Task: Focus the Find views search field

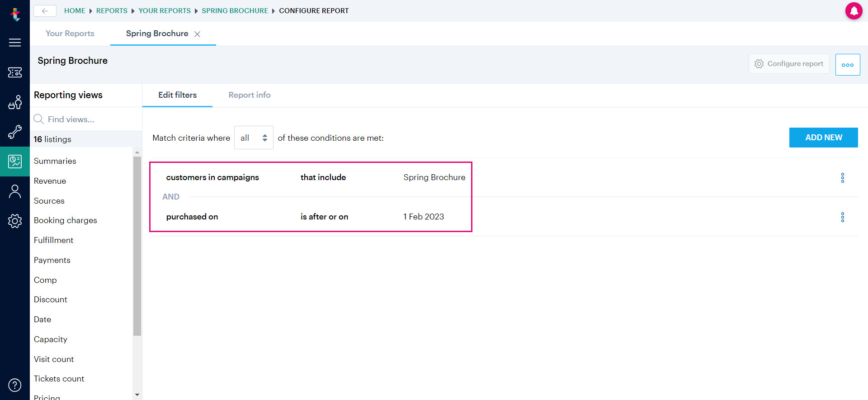Action: (x=86, y=119)
